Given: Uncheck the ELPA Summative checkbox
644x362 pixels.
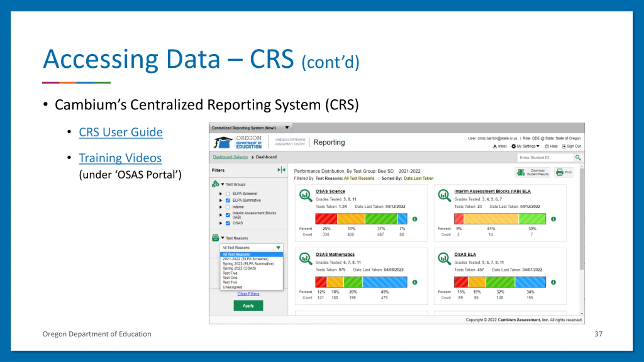Looking at the screenshot, I should click(x=228, y=200).
